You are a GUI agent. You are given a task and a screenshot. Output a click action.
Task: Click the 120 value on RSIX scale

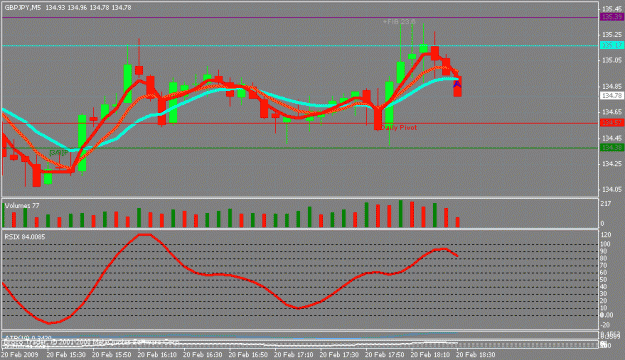(x=605, y=234)
